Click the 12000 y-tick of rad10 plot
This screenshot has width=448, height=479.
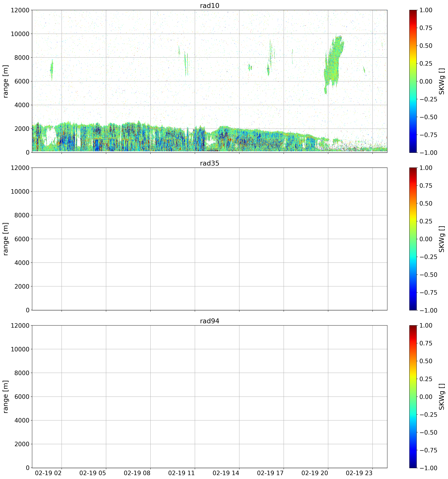[20, 10]
